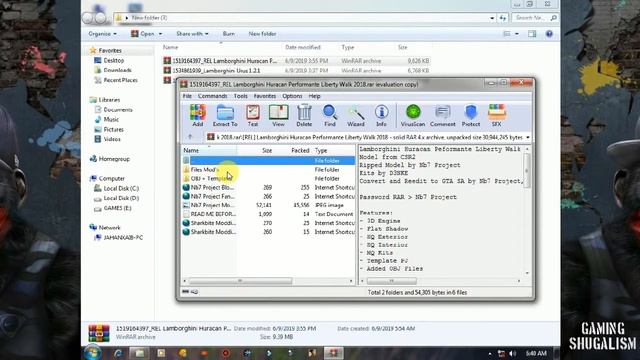Open JAHANXAIB-PC under Network
The height and width of the screenshot is (360, 640).
(119, 237)
